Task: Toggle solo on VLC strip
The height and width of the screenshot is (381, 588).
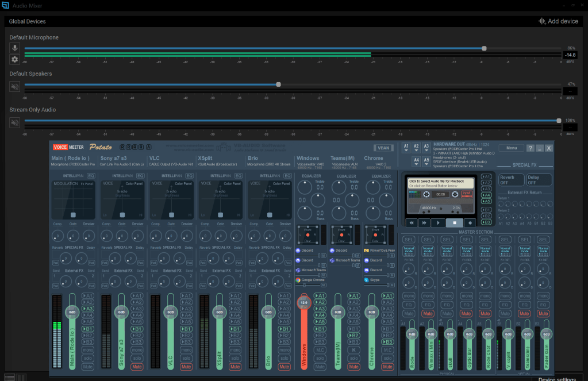Action: (x=186, y=358)
